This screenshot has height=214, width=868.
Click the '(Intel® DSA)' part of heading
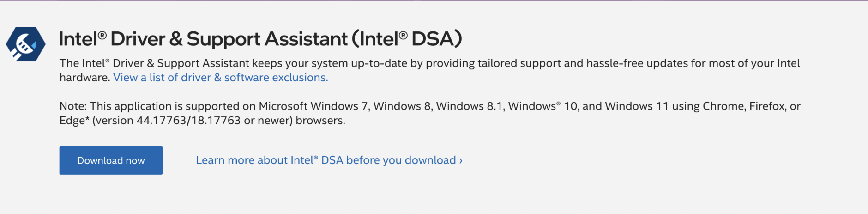(407, 39)
